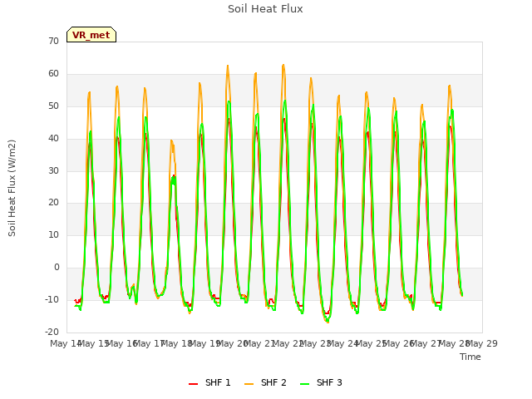The height and width of the screenshot is (399, 532).
Task: Click the orange SHF 2 legend swatch
Action: coord(249,384)
